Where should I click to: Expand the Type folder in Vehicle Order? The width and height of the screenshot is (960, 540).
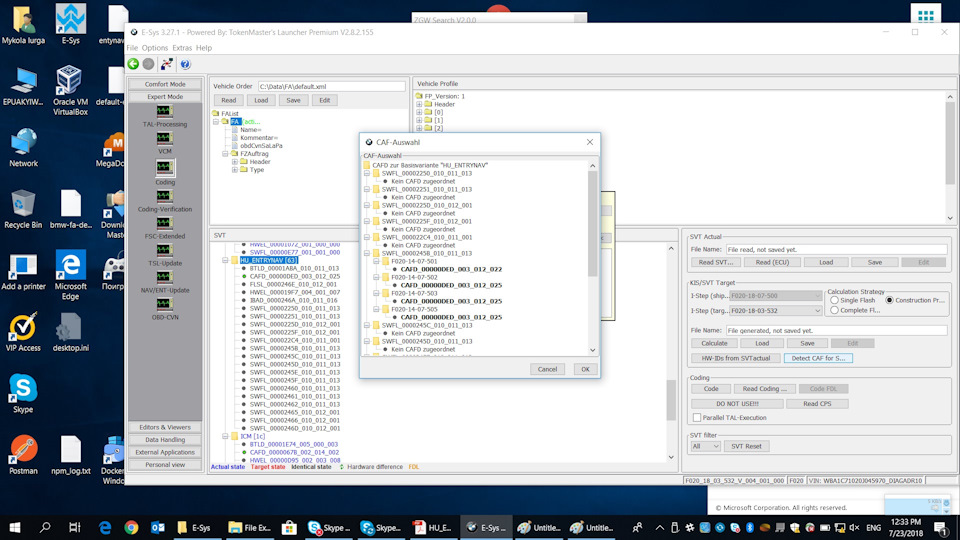click(235, 170)
